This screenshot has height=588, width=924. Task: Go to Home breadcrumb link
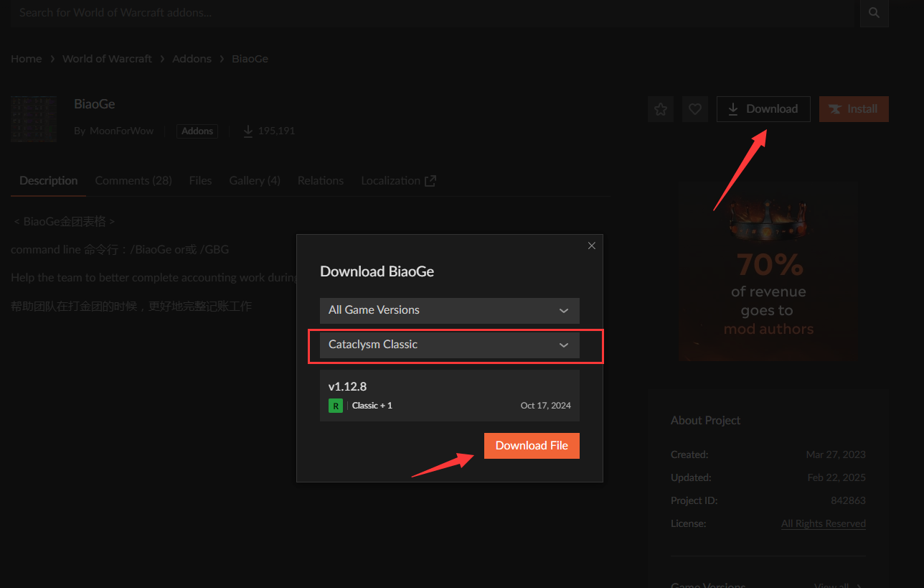tap(27, 59)
